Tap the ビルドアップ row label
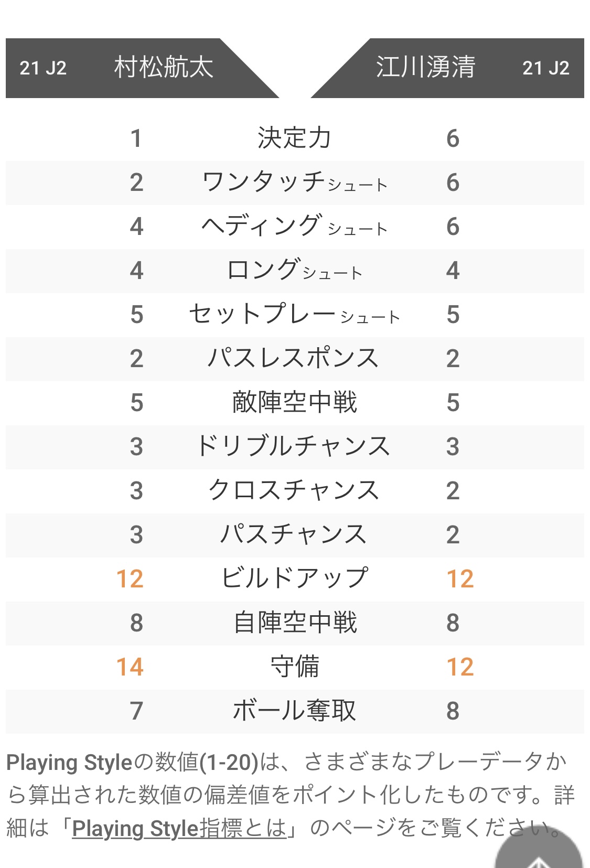 [294, 579]
